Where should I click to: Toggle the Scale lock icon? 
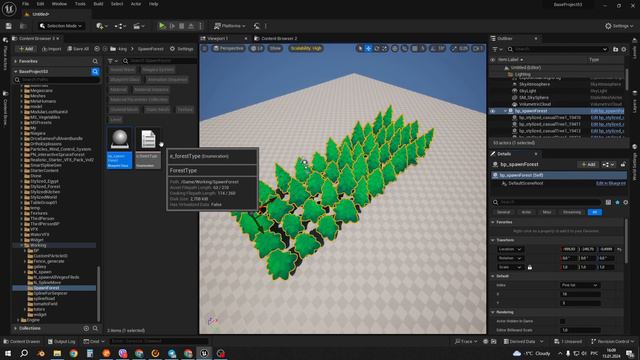[x=530, y=267]
